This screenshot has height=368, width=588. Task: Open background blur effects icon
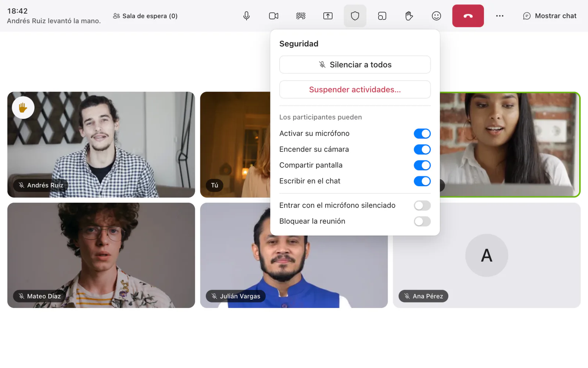(301, 16)
